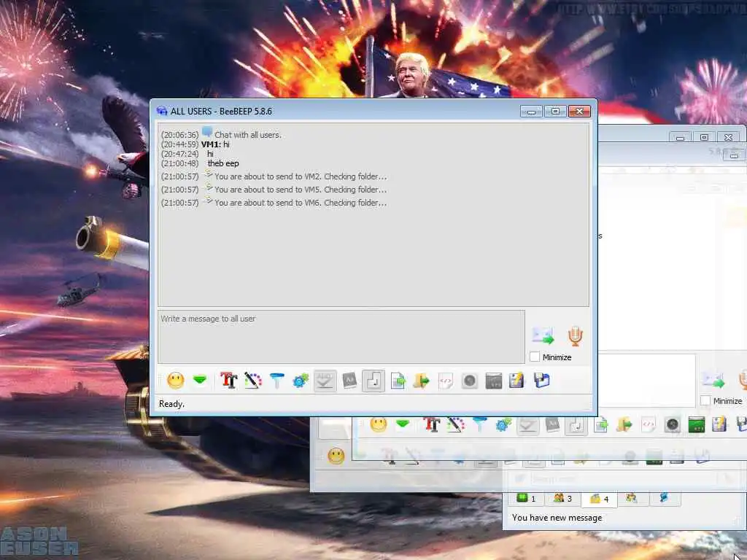The width and height of the screenshot is (747, 560).
Task: Click 'Chat with all users.' line
Action: click(x=248, y=135)
